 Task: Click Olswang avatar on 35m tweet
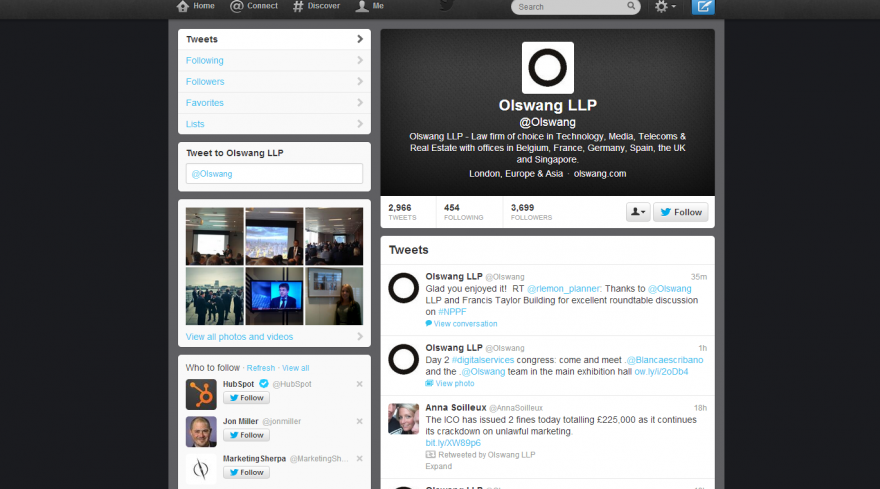tap(404, 287)
